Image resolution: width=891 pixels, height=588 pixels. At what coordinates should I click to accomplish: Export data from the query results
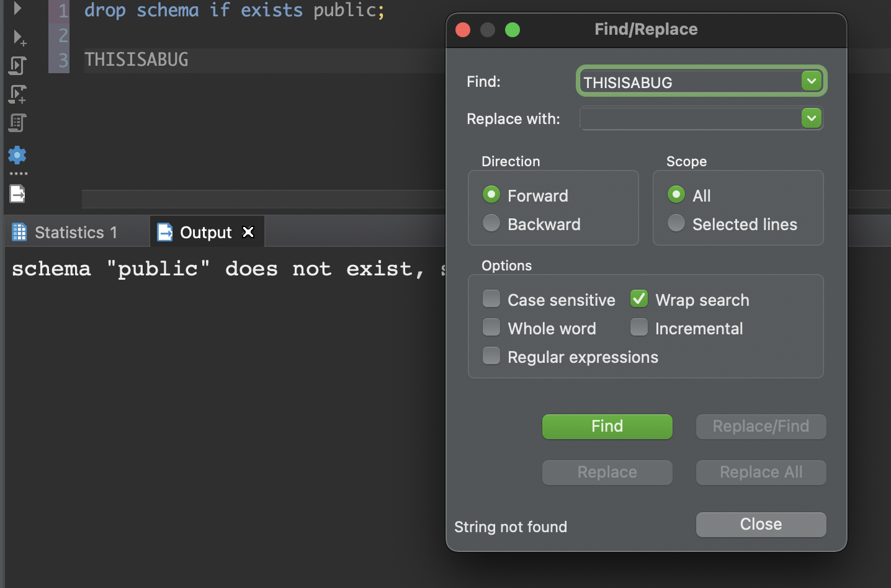(17, 194)
